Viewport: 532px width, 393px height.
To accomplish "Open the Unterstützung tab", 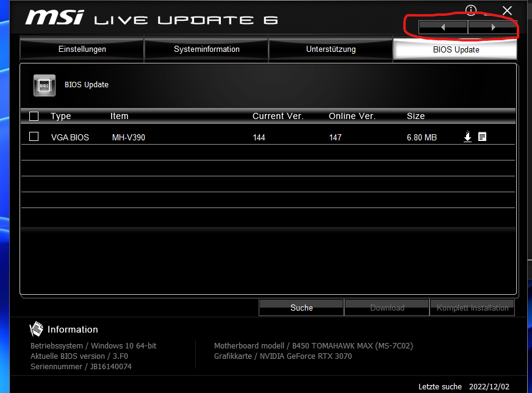I will [x=331, y=49].
